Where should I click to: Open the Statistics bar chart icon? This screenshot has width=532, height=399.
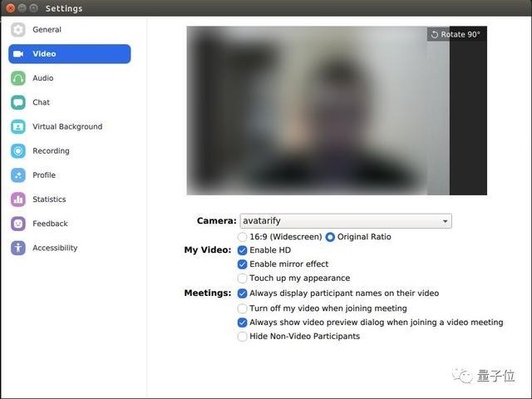(x=18, y=199)
